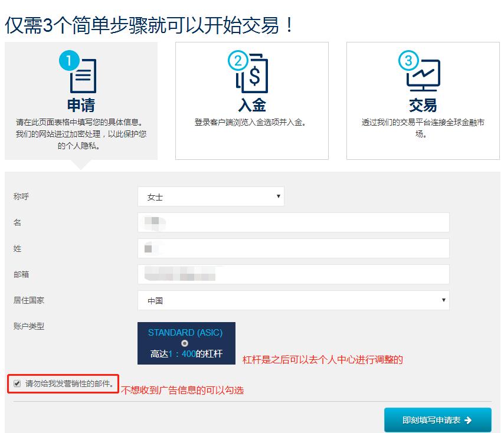The height and width of the screenshot is (433, 504).
Task: Select the 入金 step panel
Action: coord(253,100)
